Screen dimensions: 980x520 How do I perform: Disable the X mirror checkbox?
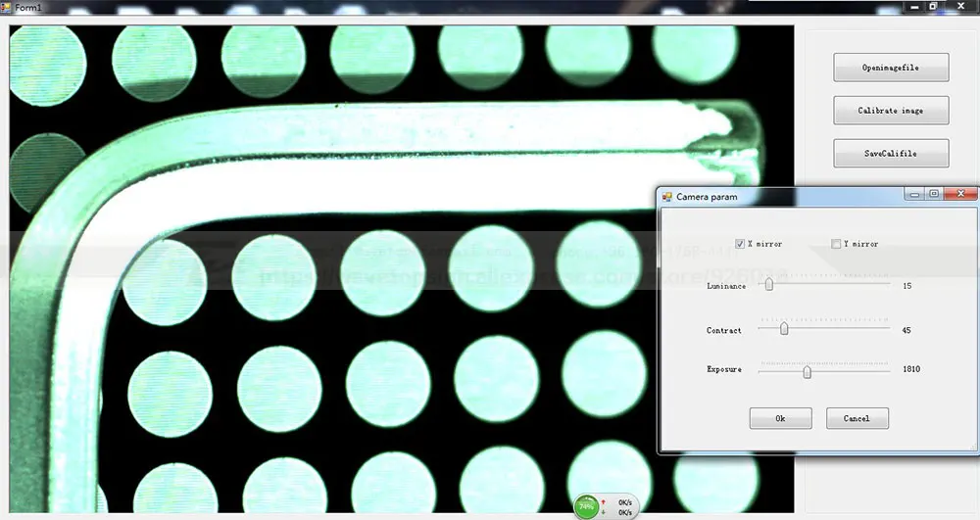tap(740, 244)
